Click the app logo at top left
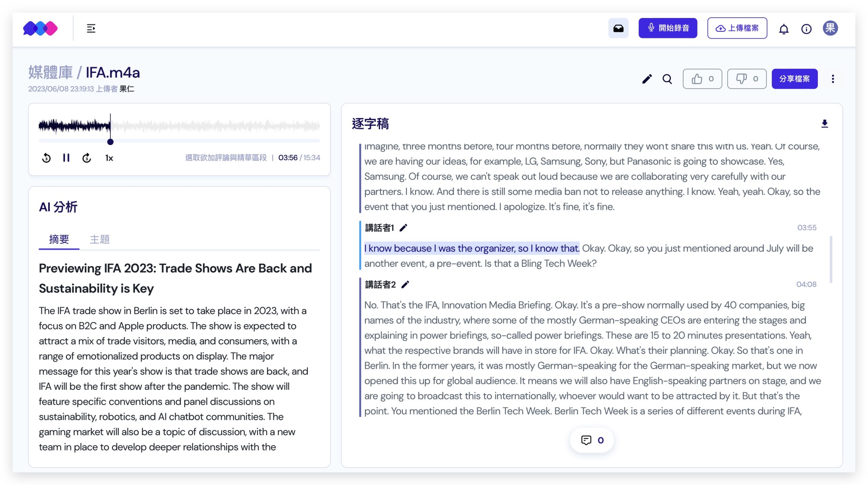 tap(40, 28)
